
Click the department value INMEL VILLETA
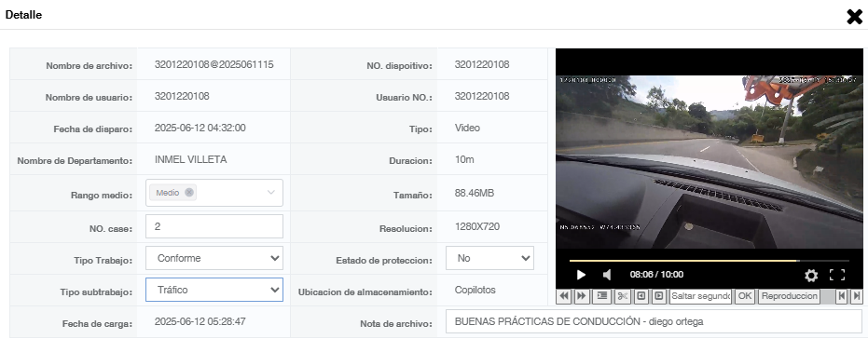pyautogui.click(x=191, y=159)
